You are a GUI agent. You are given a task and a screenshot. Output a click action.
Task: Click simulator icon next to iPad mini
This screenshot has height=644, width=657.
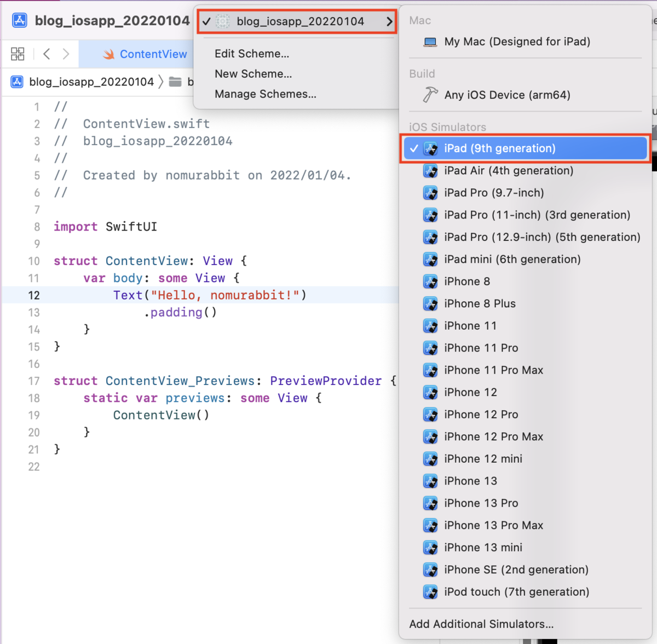coord(431,260)
